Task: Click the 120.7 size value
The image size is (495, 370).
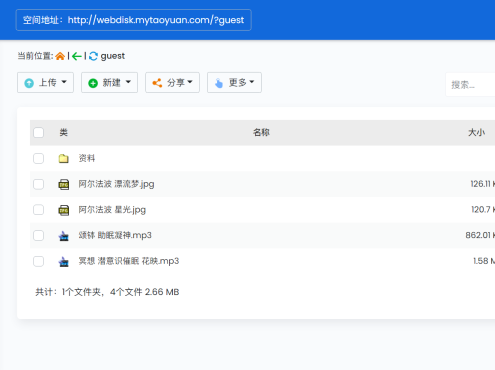Action: (483, 210)
